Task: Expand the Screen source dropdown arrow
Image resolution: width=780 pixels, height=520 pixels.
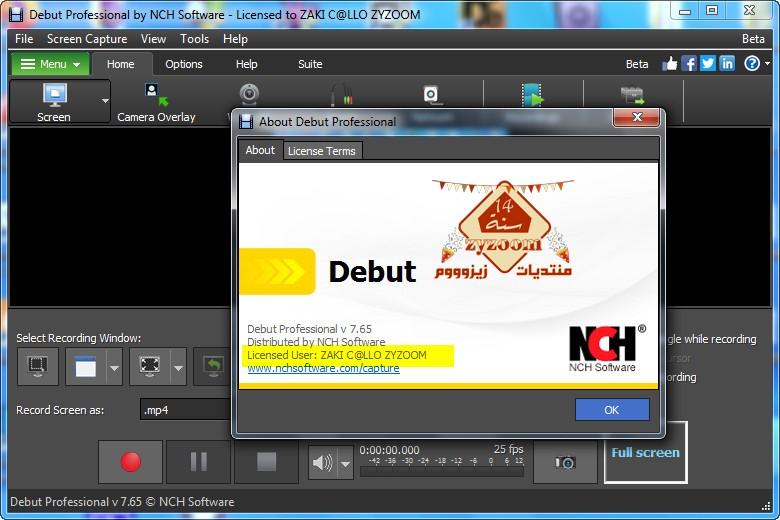Action: tap(104, 101)
